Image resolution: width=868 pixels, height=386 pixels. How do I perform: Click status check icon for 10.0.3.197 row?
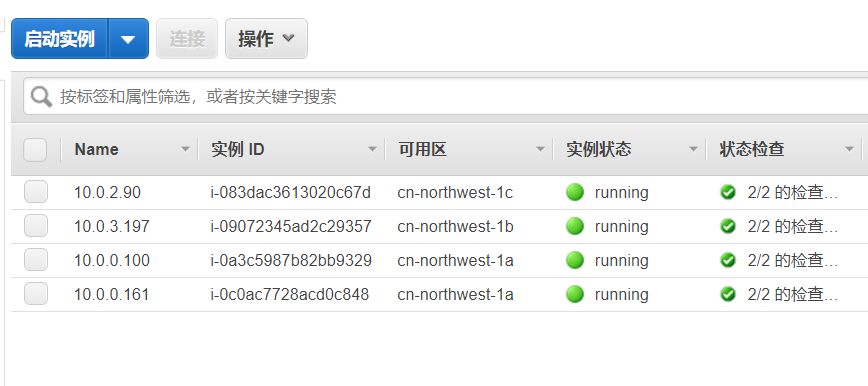click(728, 226)
